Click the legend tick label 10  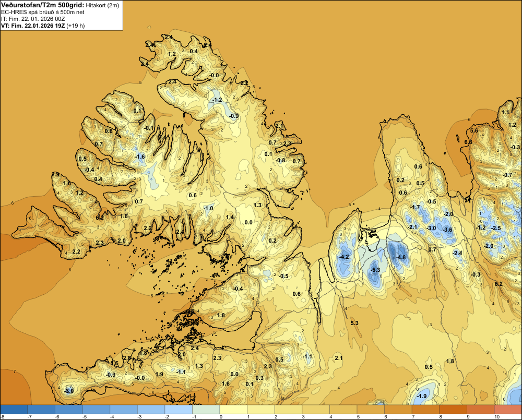click(497, 417)
